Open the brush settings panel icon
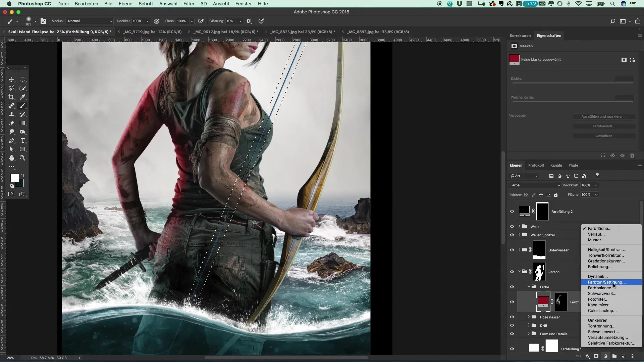Screen dimensions: 644x362 pos(43,21)
